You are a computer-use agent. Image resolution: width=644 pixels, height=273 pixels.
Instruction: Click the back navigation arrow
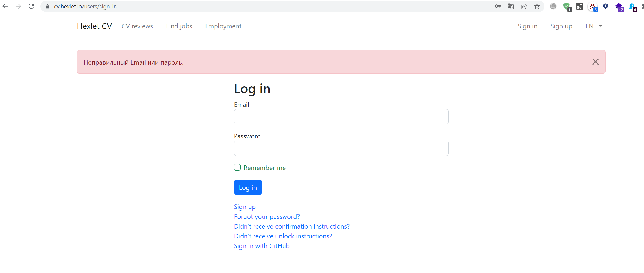pos(5,6)
